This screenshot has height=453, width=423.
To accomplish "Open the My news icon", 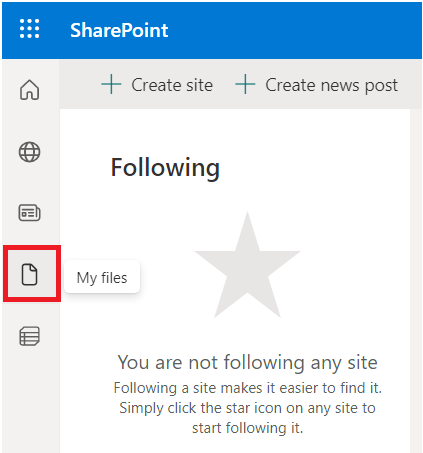I will pyautogui.click(x=30, y=213).
